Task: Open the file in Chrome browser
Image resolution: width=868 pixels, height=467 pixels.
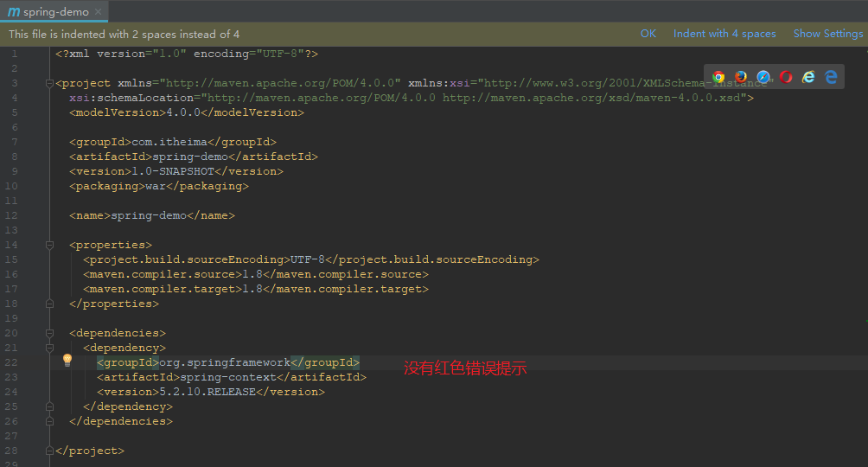Action: [x=718, y=77]
